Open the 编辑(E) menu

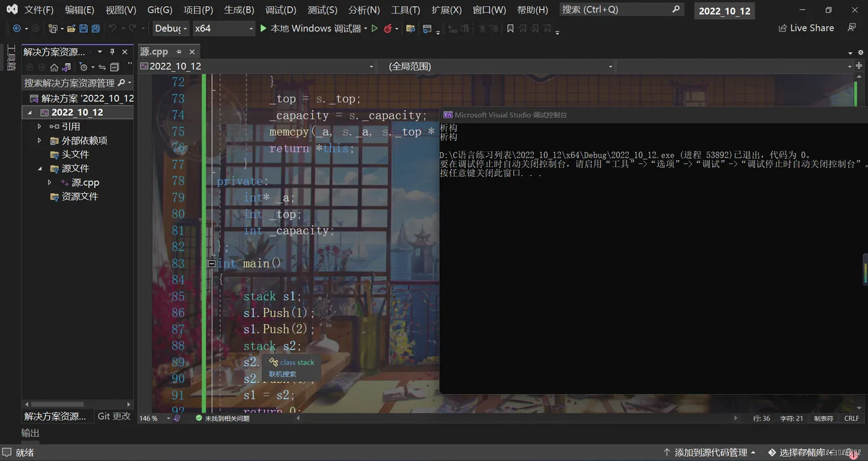[x=79, y=10]
